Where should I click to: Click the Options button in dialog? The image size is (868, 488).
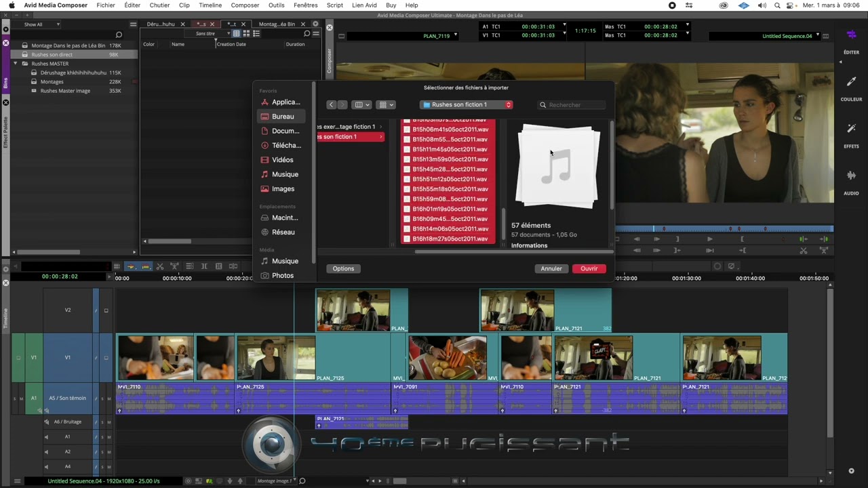point(343,268)
